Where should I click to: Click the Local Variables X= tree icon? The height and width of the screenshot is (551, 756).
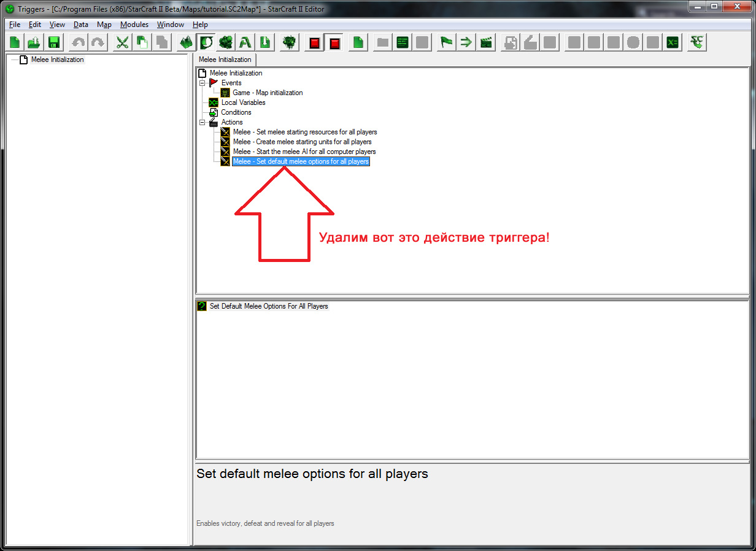pyautogui.click(x=214, y=102)
